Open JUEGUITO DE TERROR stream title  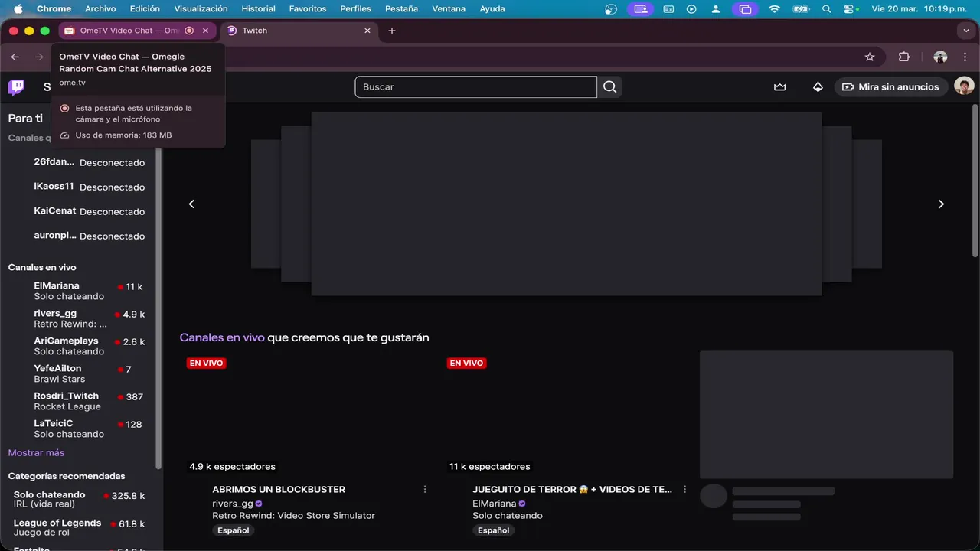pos(572,489)
